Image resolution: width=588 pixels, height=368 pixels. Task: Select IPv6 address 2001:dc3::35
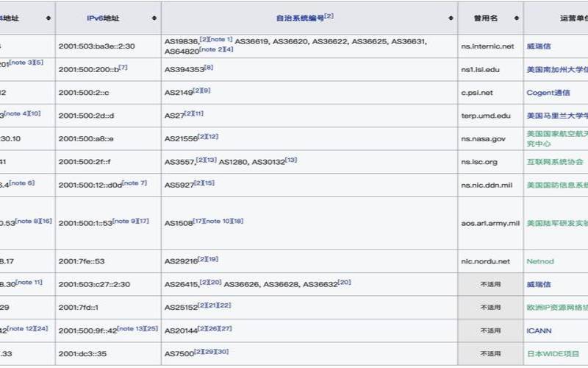point(82,354)
